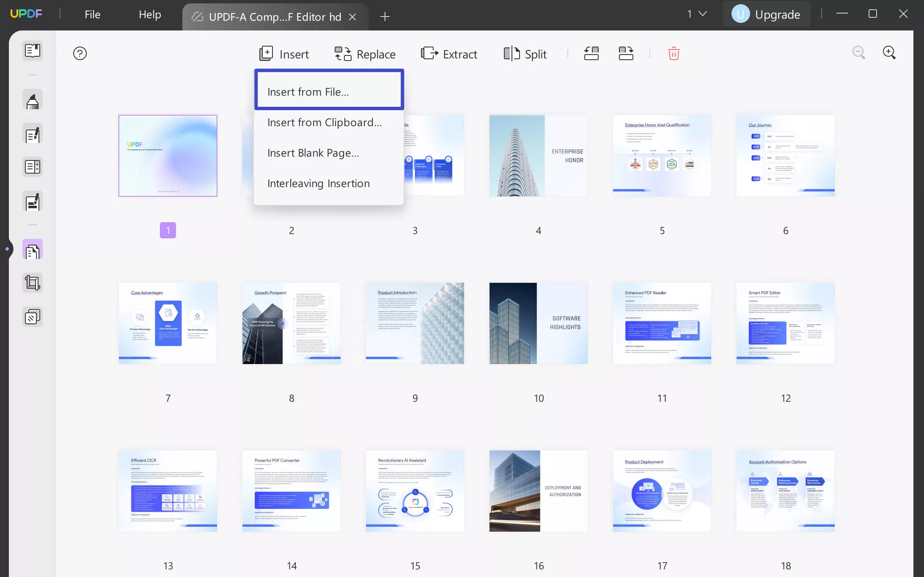Zoom in page thumbnails
The image size is (924, 577).
889,52
